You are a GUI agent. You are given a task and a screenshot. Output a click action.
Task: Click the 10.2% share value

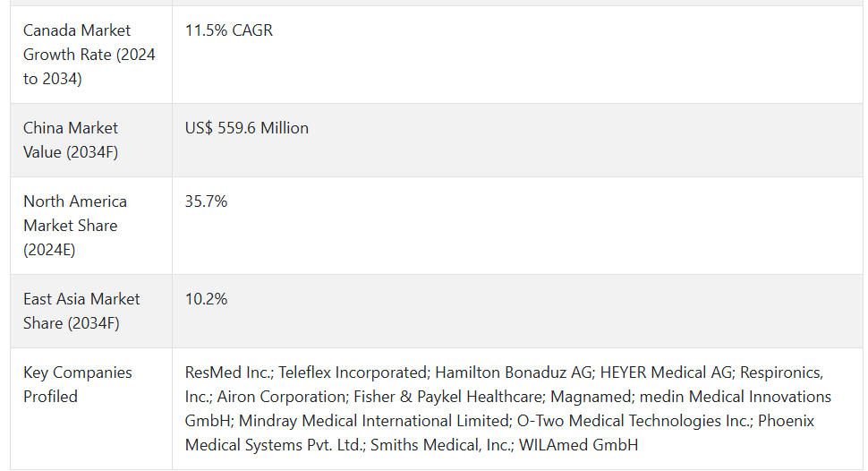(206, 299)
